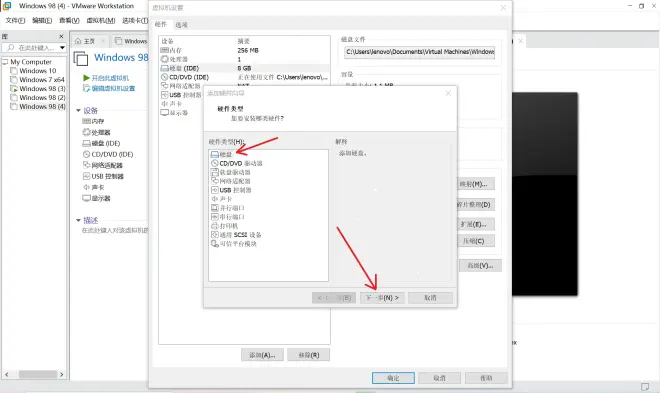Click the green play icon 开启此虚拟机
The image size is (660, 393).
tap(86, 78)
